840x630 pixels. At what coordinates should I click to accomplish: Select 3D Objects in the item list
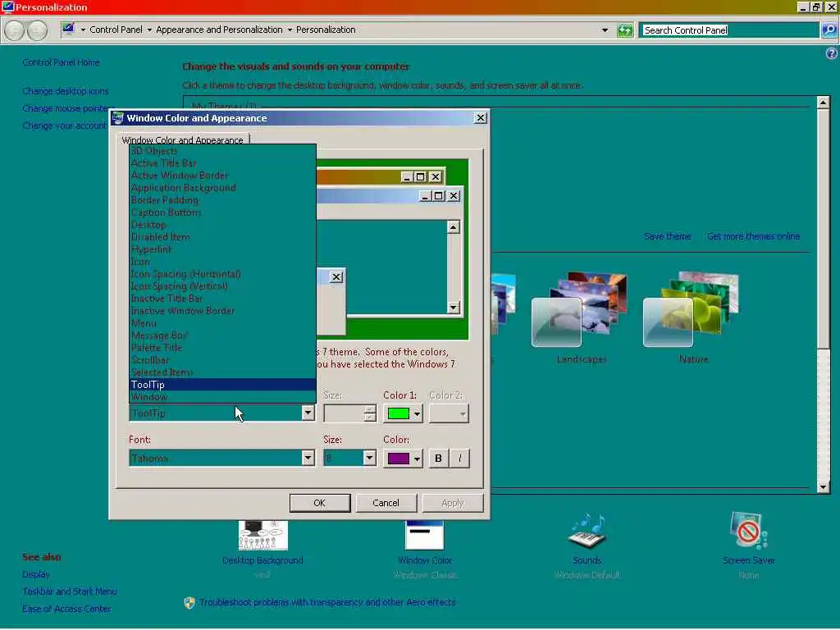point(222,151)
